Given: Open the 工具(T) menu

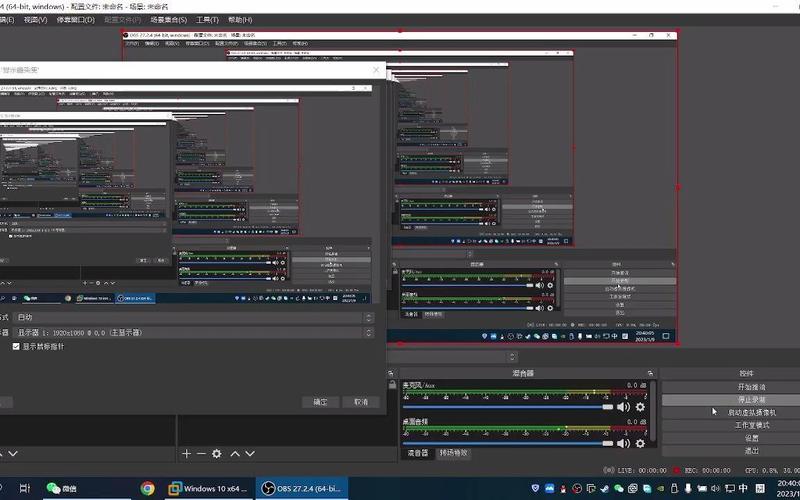Looking at the screenshot, I should [207, 19].
